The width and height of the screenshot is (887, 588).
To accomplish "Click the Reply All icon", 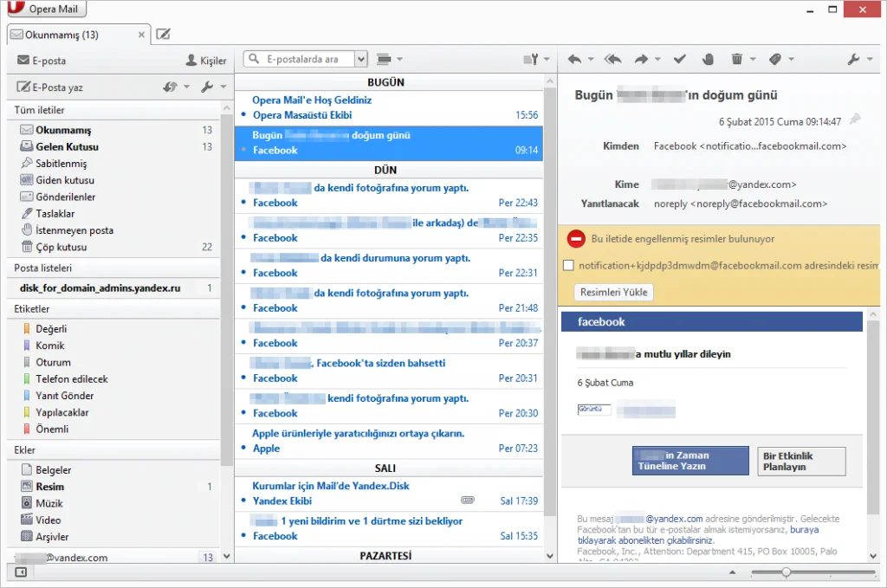I will [x=612, y=59].
